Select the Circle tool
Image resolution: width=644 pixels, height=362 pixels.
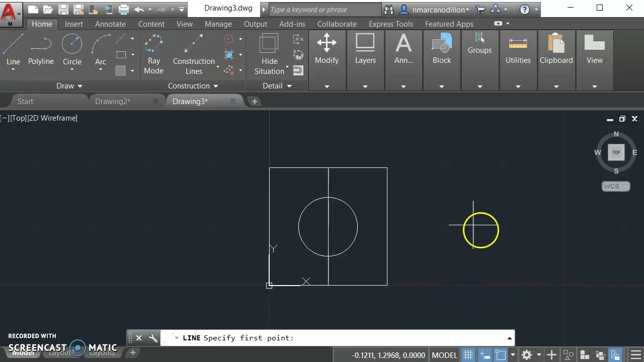[x=72, y=49]
